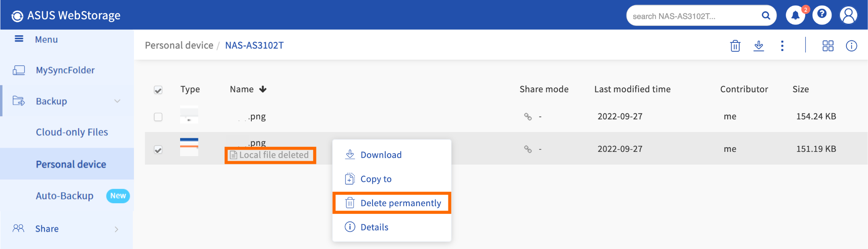Uncheck the box for the 151.19 KB file
This screenshot has width=868, height=249.
[x=158, y=150]
